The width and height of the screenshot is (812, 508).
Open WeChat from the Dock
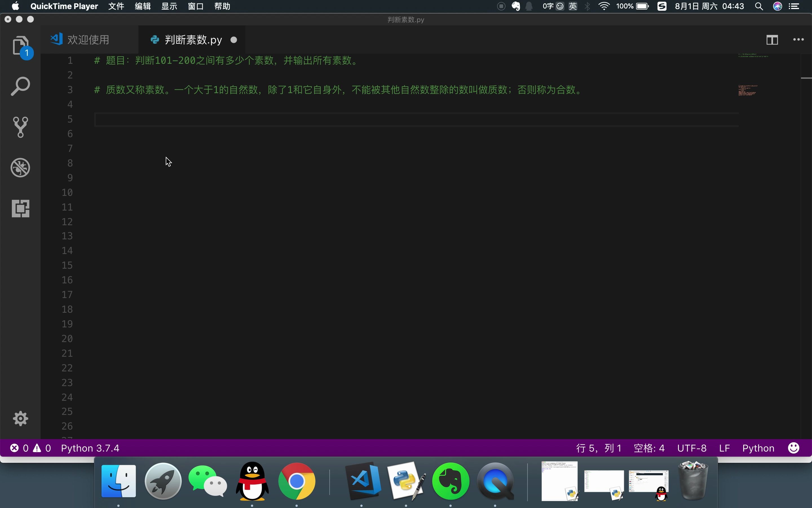click(207, 481)
